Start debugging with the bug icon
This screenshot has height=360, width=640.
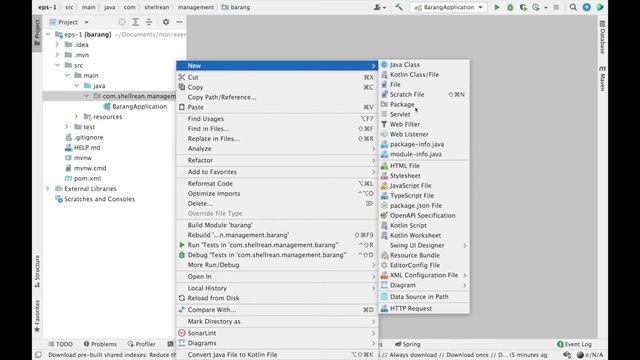coord(510,7)
